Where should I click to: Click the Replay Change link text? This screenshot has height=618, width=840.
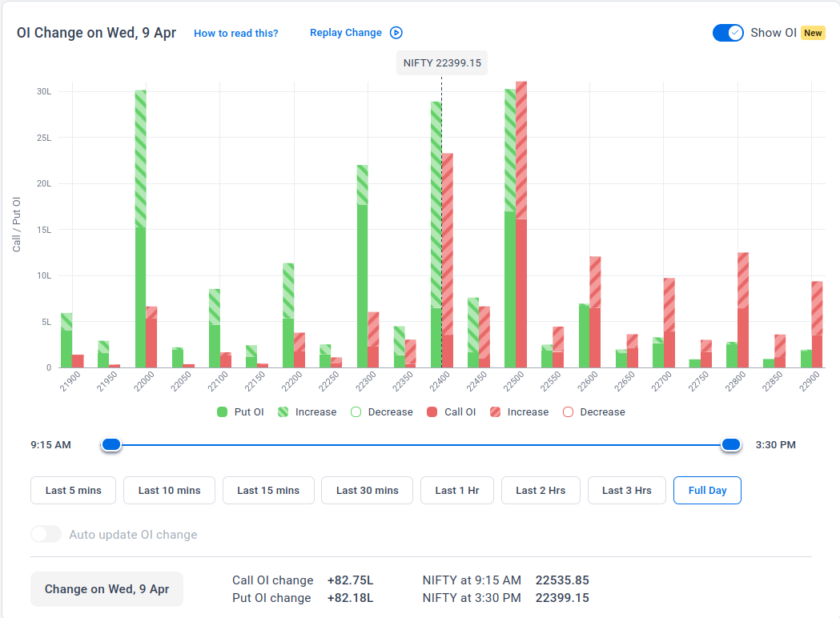point(346,33)
